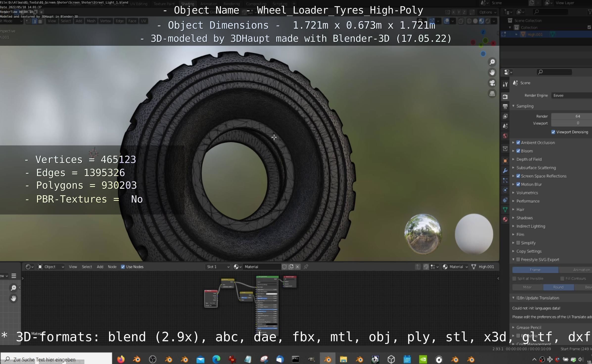
Task: Open the Object properties orange square icon
Action: coord(505,161)
